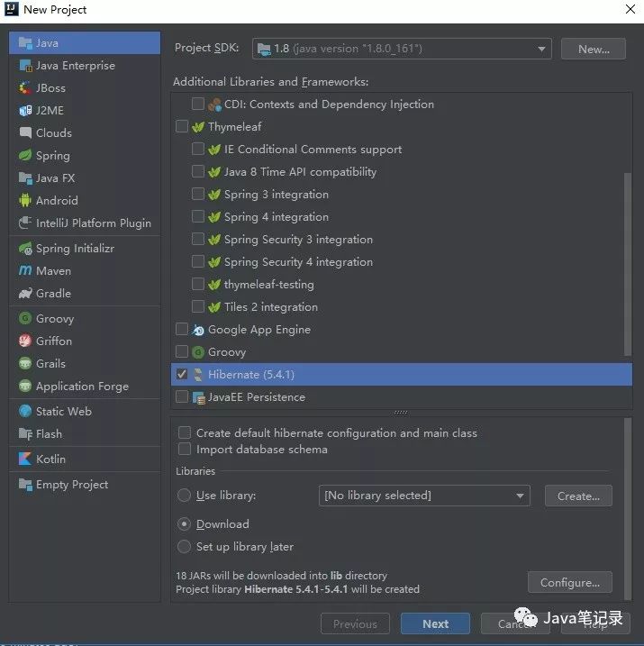
Task: Close the New Project dialog
Action: pos(630,9)
